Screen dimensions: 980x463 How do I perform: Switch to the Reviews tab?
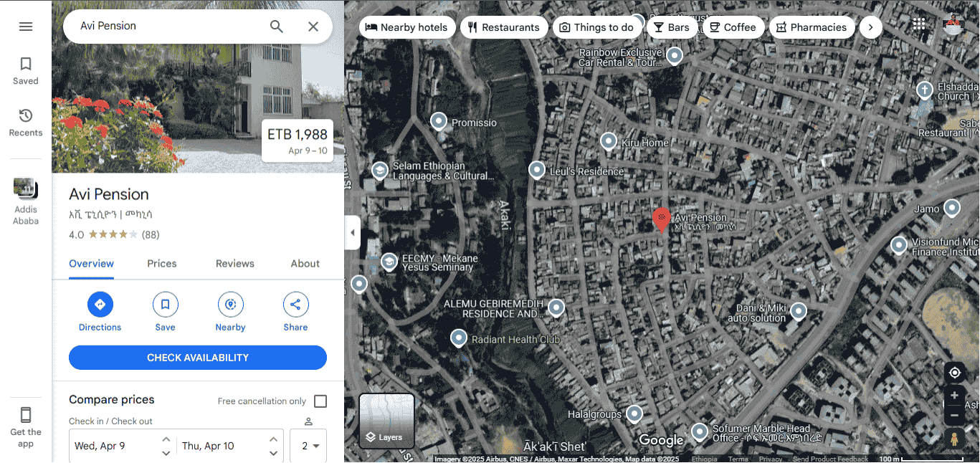(x=235, y=264)
